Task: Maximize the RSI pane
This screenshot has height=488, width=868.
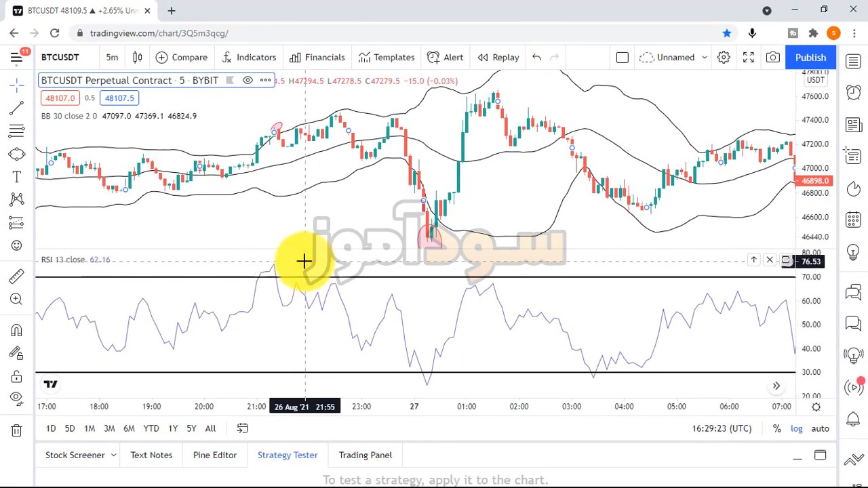Action: pos(786,260)
